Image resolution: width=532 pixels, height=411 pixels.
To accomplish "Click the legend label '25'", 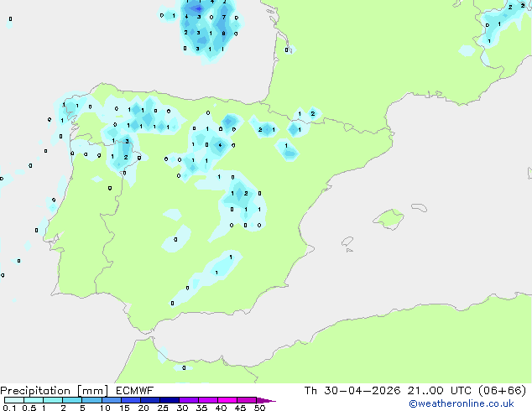I will tap(163, 408).
